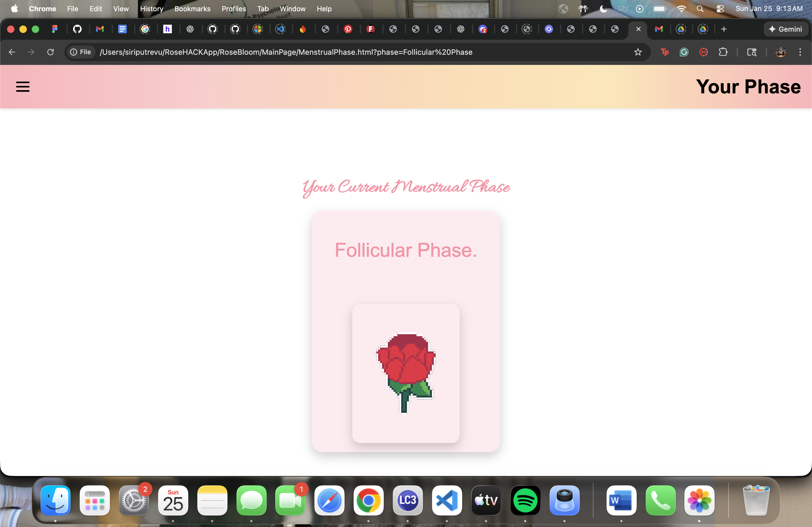Open the Wi-Fi status dropdown

(x=681, y=9)
